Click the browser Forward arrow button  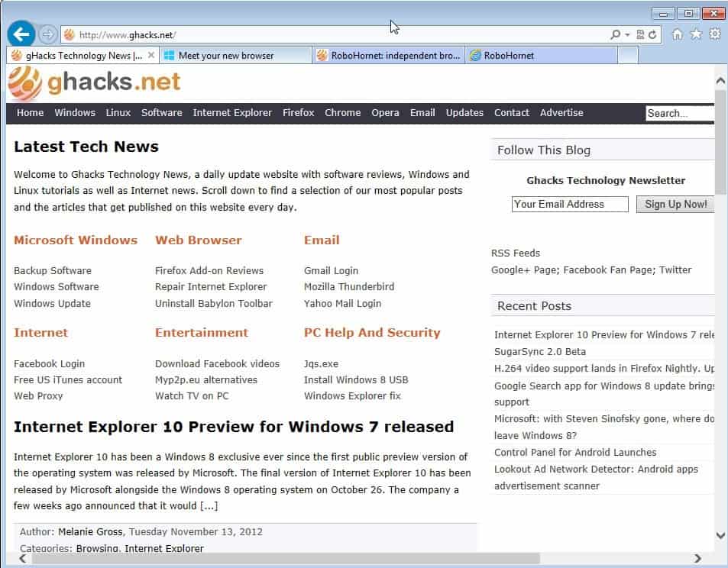click(47, 34)
